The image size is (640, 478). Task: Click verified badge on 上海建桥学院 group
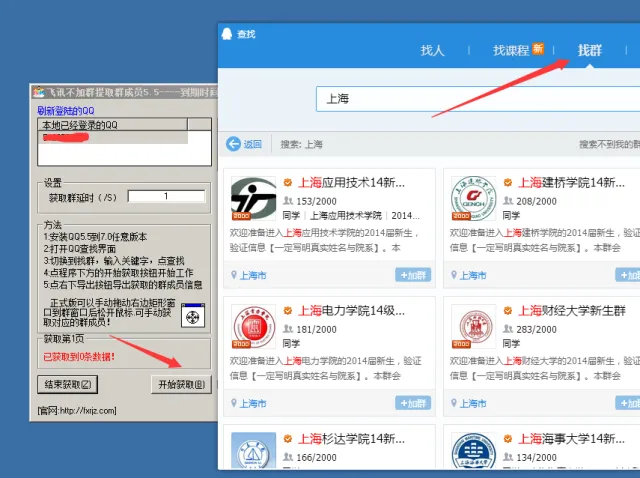[x=508, y=182]
